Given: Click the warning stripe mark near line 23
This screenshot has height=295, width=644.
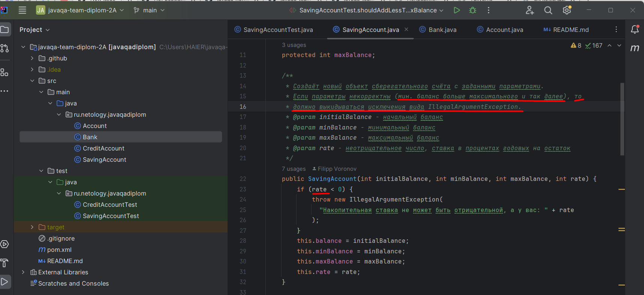Looking at the screenshot, I should click(622, 190).
